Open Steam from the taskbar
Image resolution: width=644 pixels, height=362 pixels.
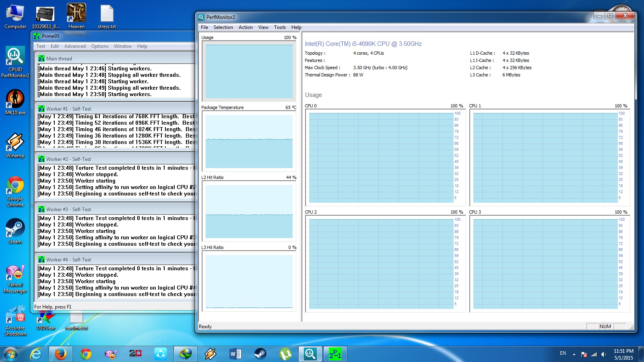pyautogui.click(x=260, y=354)
